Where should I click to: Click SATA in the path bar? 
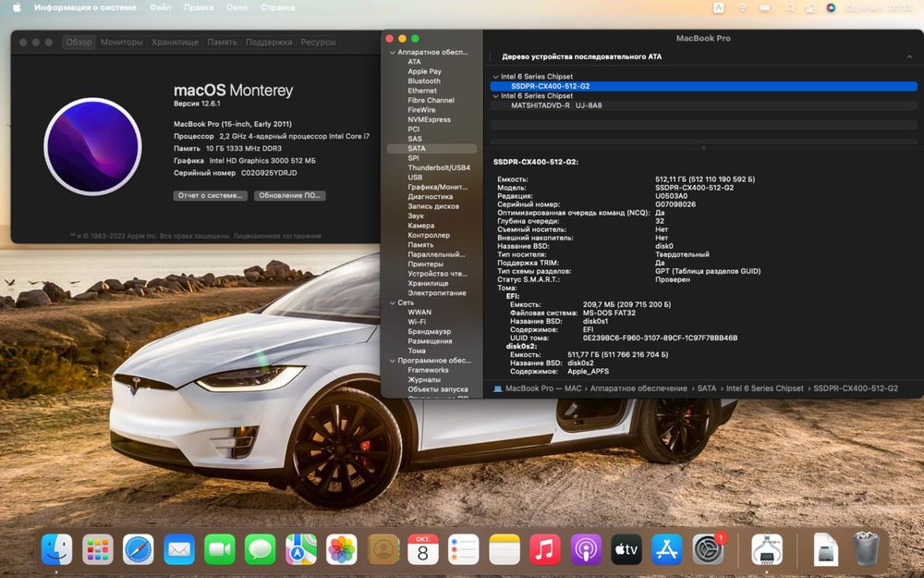tap(707, 388)
